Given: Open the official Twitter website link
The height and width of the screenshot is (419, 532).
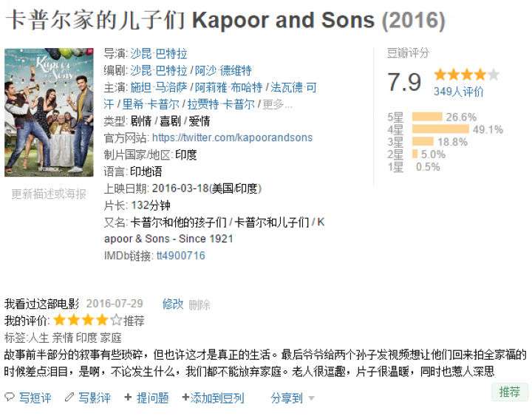Looking at the screenshot, I should tap(232, 137).
